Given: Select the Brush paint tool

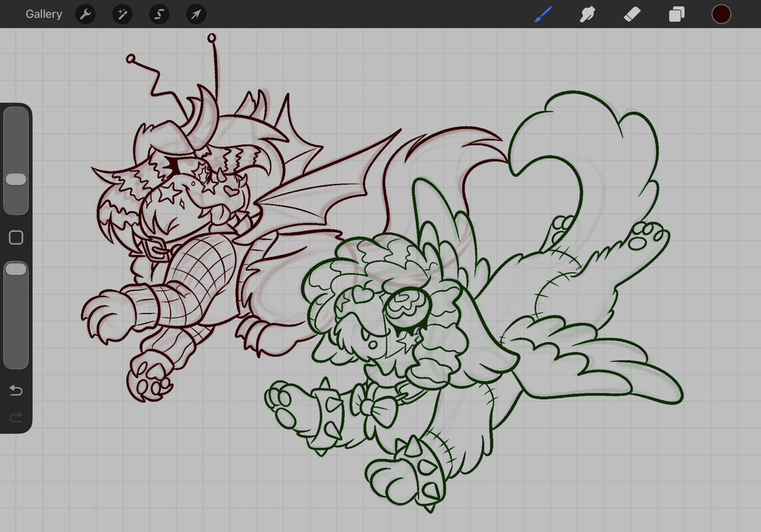Looking at the screenshot, I should coord(543,14).
